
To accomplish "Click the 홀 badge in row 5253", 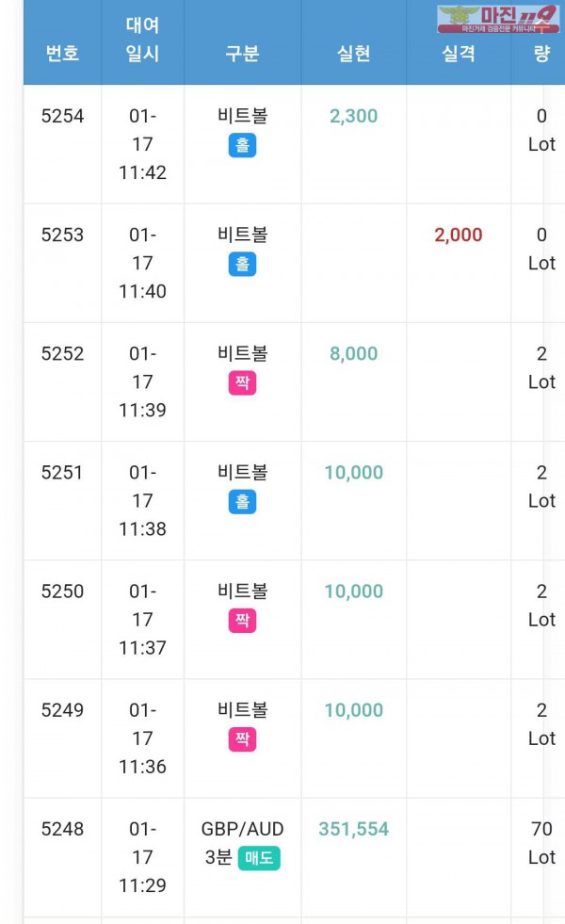I will (x=242, y=265).
